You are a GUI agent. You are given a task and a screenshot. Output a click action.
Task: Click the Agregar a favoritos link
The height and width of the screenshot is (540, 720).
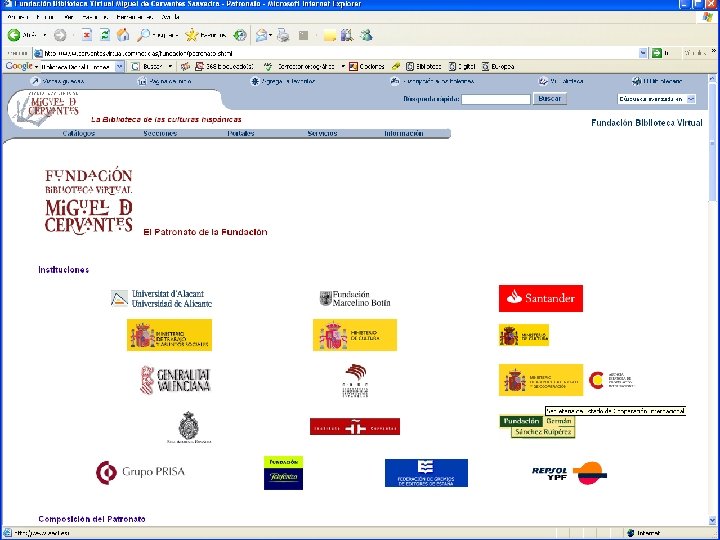[x=282, y=81]
